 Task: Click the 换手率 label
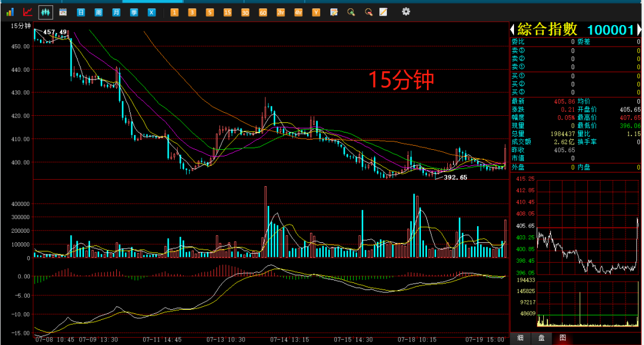[587, 142]
